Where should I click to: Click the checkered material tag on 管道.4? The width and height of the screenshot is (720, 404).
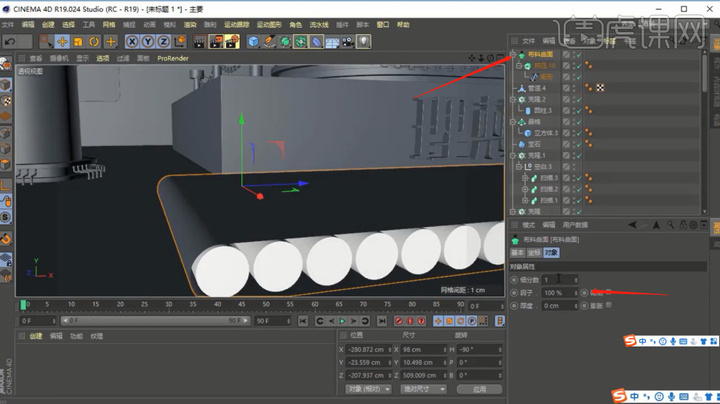click(600, 88)
